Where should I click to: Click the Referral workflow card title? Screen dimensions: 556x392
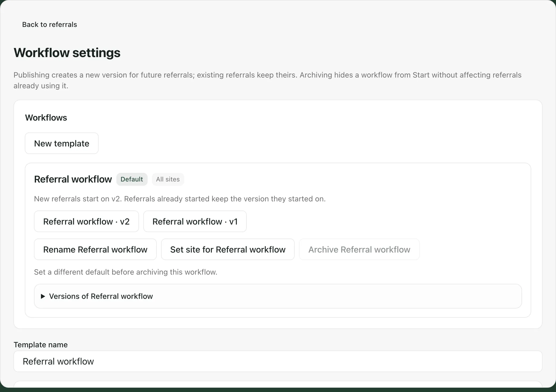(x=73, y=179)
